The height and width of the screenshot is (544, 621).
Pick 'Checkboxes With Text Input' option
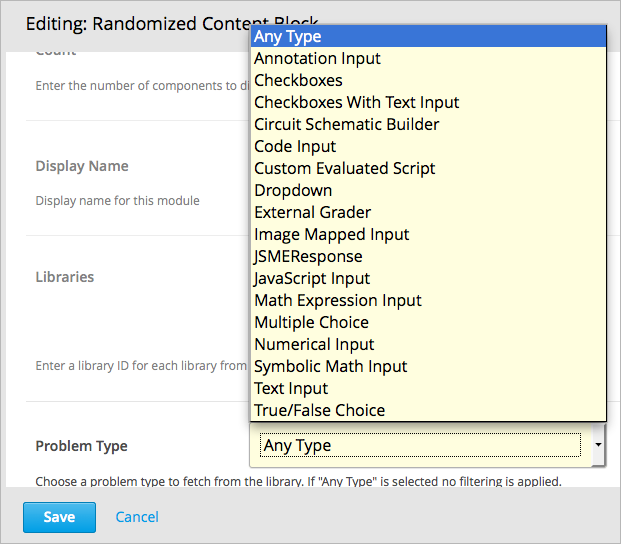point(356,103)
